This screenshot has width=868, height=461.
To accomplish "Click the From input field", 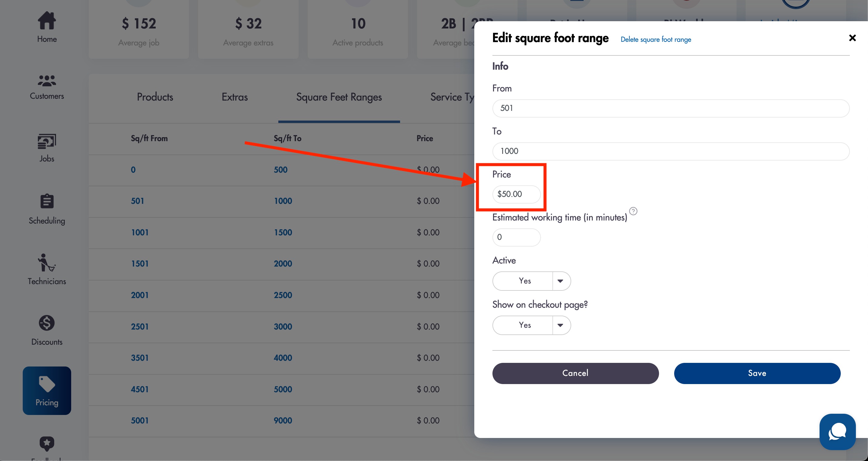I will [671, 108].
